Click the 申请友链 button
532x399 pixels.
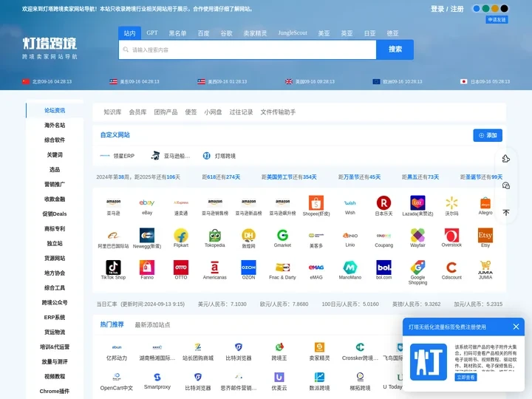(497, 20)
